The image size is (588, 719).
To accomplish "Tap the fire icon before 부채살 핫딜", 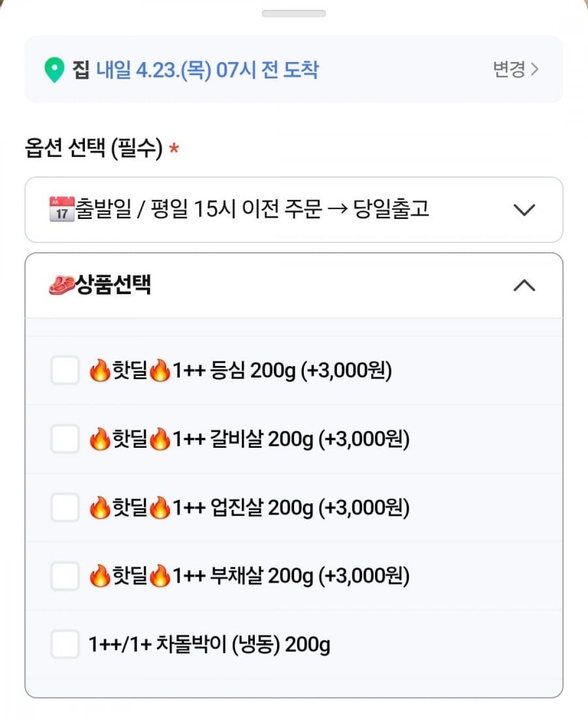I will pyautogui.click(x=100, y=577).
